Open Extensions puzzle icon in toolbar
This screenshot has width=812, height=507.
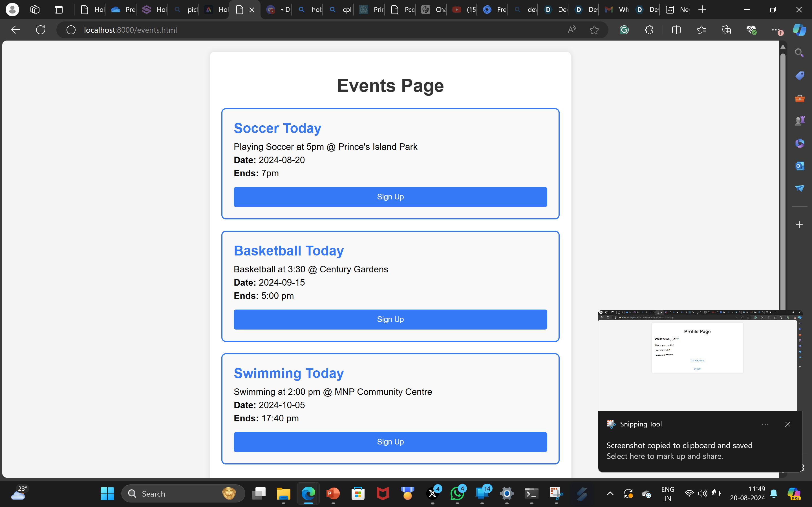point(649,30)
